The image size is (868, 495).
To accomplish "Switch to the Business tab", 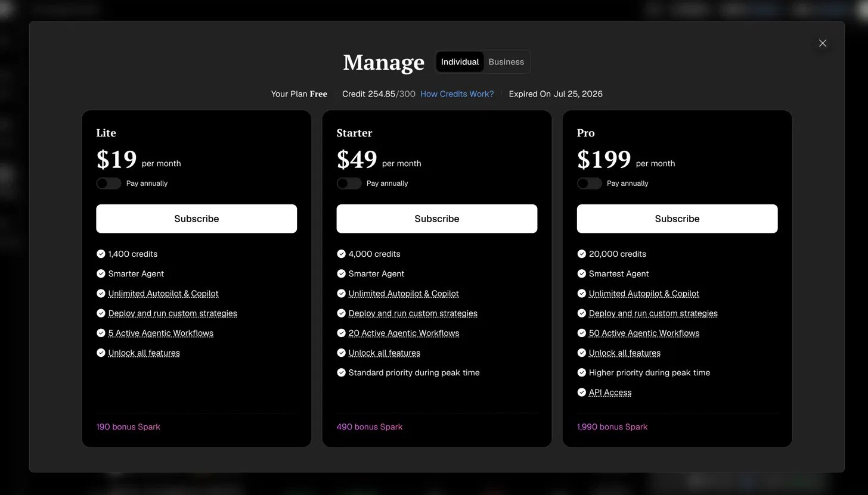I will tap(506, 62).
